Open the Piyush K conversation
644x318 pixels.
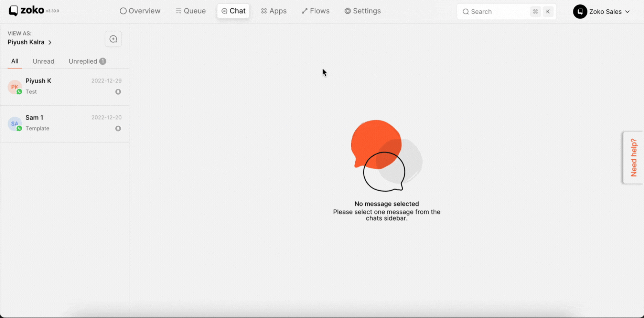pyautogui.click(x=65, y=87)
